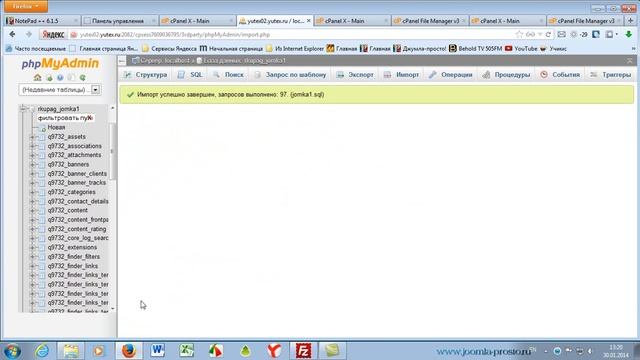This screenshot has width=640, height=360.
Task: Open the События tab
Action: click(x=560, y=75)
